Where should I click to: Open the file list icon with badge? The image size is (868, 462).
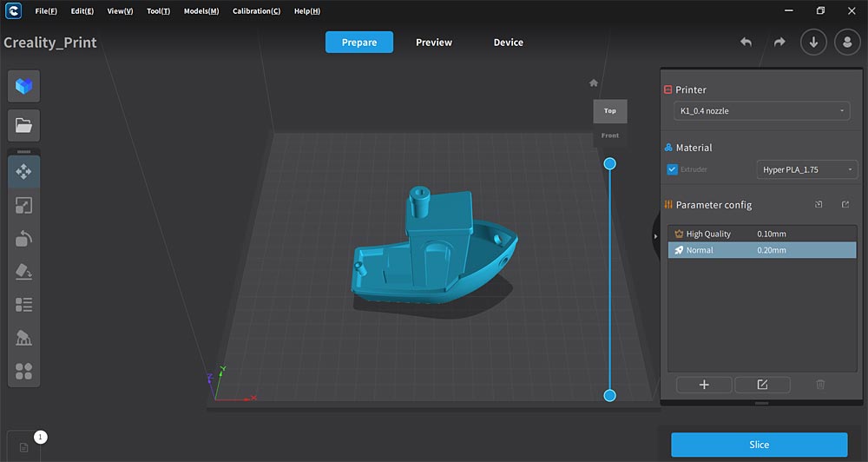tap(23, 446)
